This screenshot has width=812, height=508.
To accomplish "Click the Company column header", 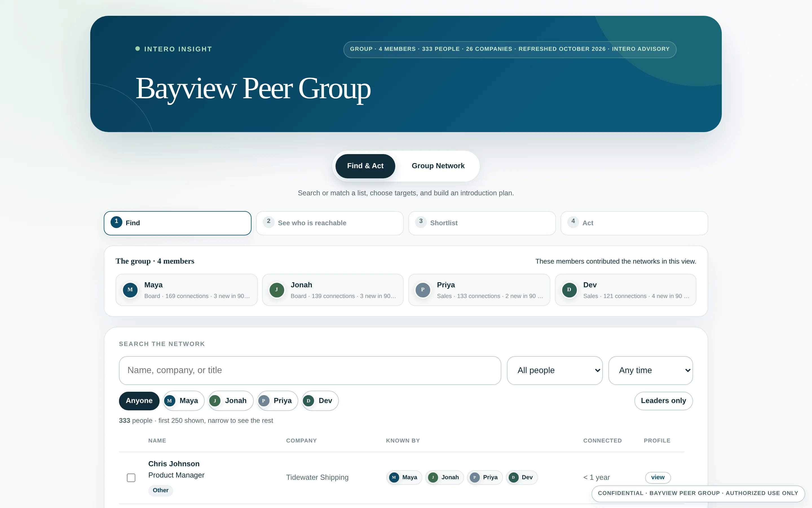I will pos(301,441).
